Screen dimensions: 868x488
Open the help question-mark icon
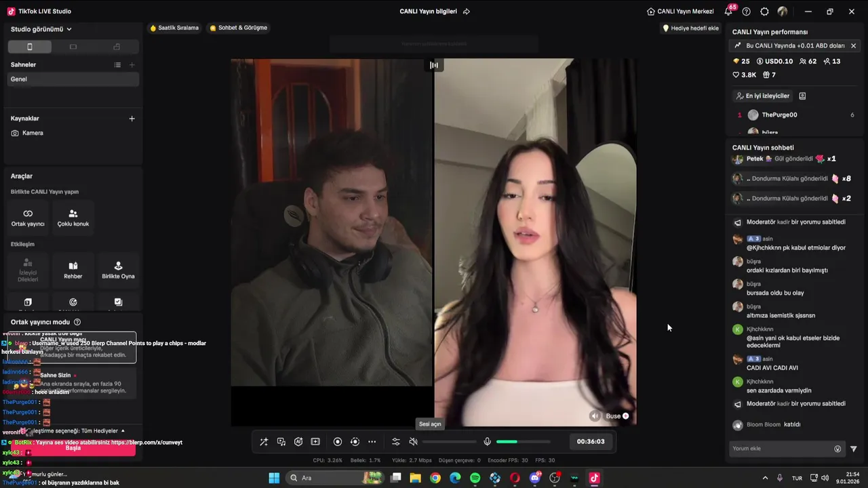point(747,12)
